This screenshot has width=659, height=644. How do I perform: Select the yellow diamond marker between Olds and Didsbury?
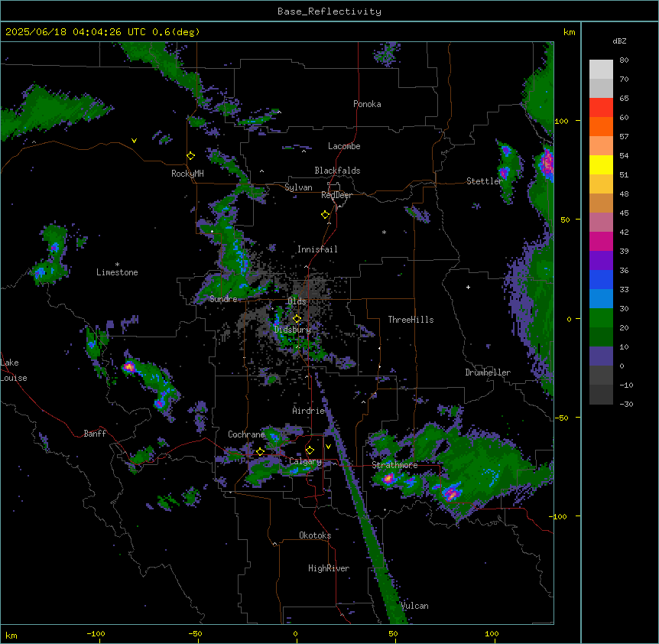tap(297, 318)
